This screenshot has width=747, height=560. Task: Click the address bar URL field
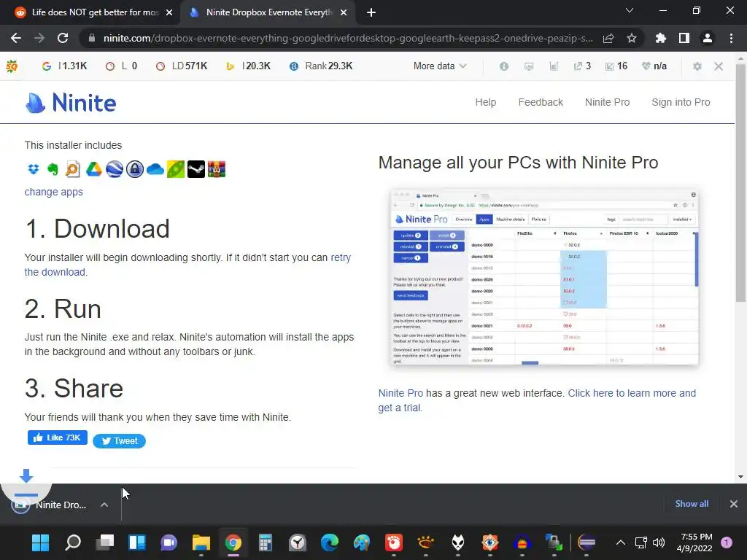(x=347, y=38)
